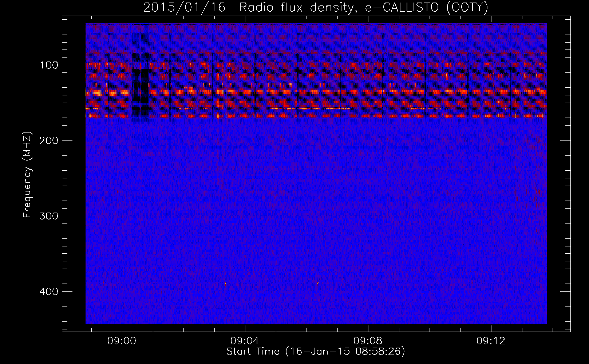Screen dimensions: 589x364
Task: Click the 09:12 time tick label
Action: (x=491, y=341)
